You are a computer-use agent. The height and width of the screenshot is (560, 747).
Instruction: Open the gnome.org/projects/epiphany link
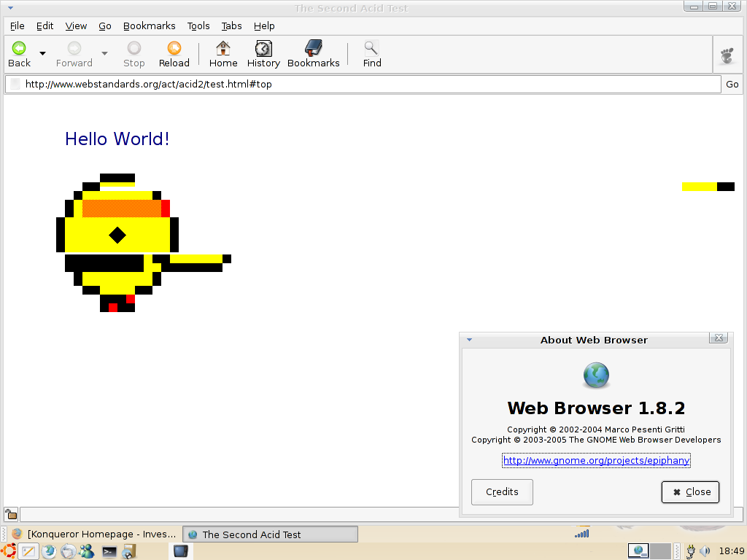coord(596,461)
